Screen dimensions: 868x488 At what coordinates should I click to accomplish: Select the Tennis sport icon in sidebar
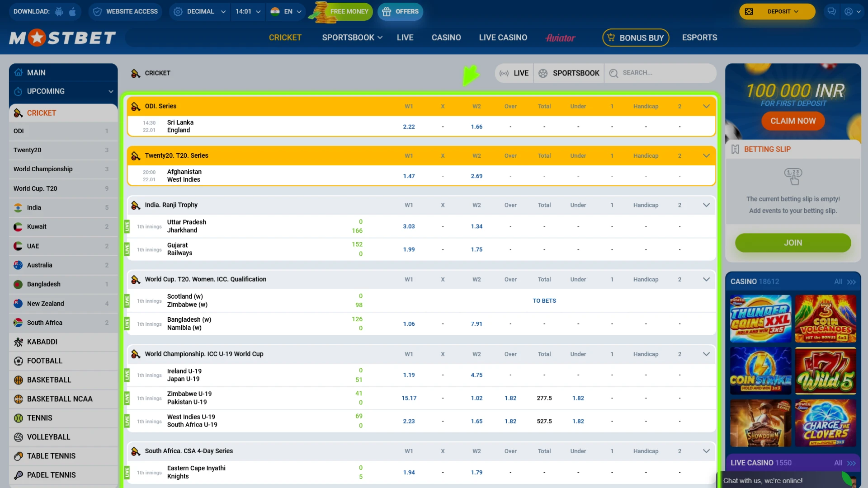click(18, 418)
